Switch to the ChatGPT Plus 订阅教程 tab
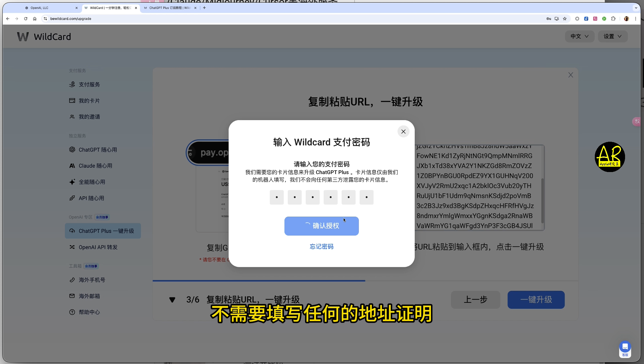The width and height of the screenshot is (644, 364). (169, 8)
